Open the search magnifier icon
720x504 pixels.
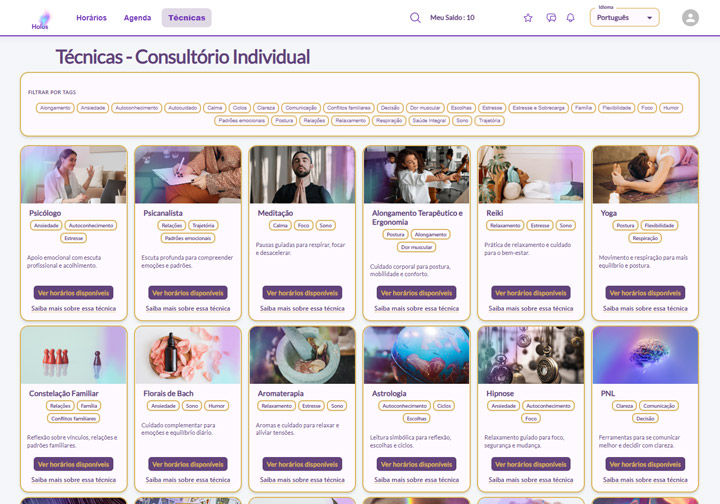click(x=415, y=18)
